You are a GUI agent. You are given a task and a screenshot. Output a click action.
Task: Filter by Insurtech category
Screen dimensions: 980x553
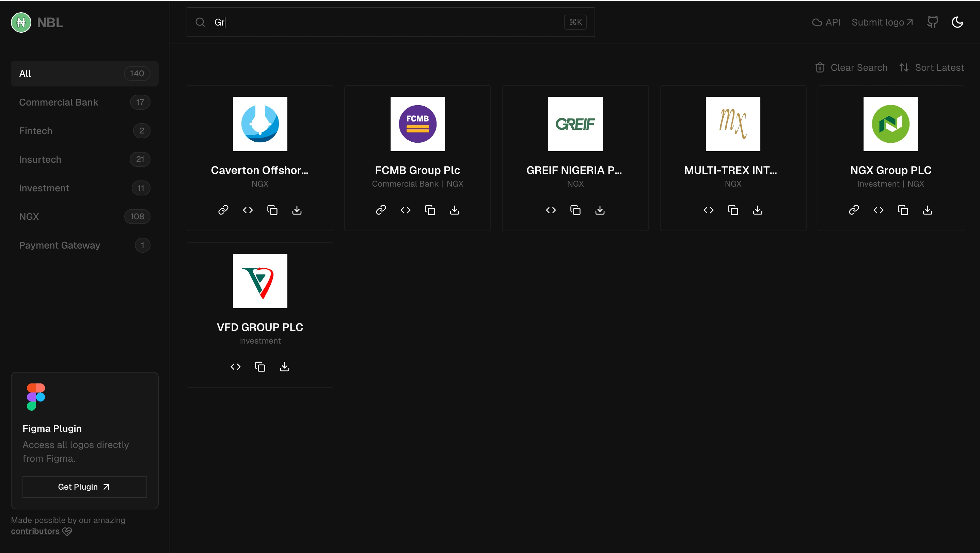84,159
